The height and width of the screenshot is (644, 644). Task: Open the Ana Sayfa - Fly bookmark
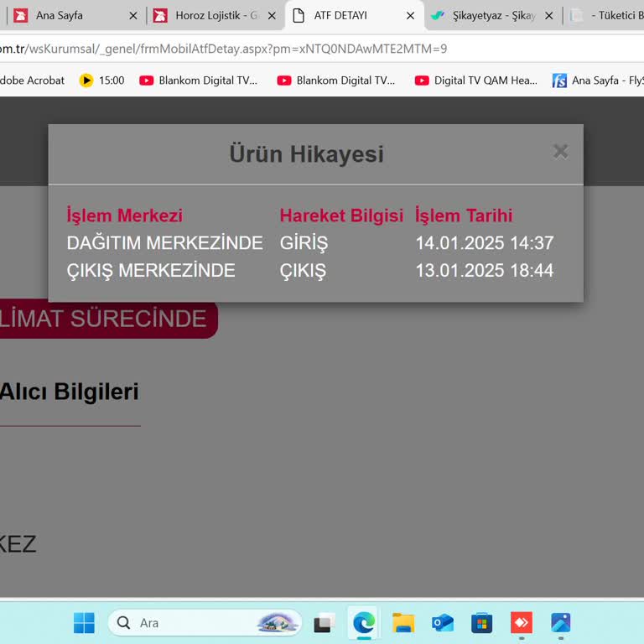[598, 80]
